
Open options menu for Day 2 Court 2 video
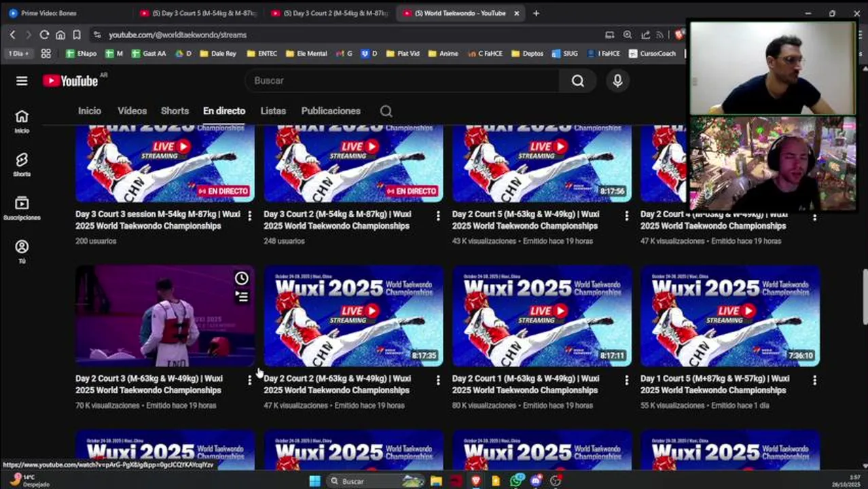[438, 380]
